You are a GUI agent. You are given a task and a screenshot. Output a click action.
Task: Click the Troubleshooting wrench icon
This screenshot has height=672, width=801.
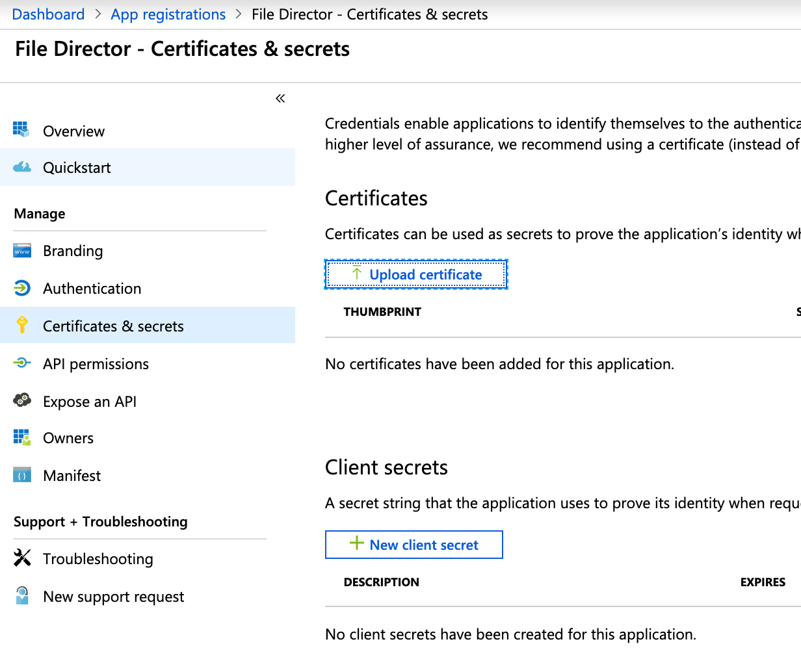(22, 558)
